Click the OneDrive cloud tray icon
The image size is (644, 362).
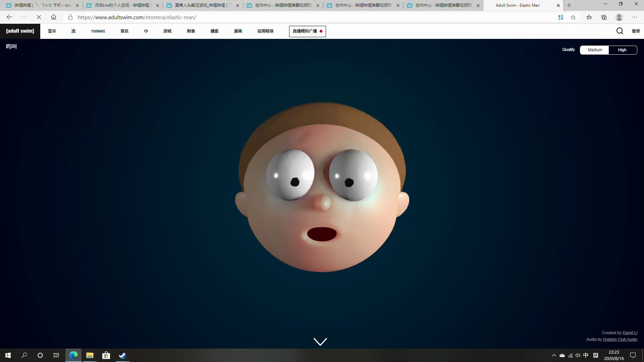562,355
